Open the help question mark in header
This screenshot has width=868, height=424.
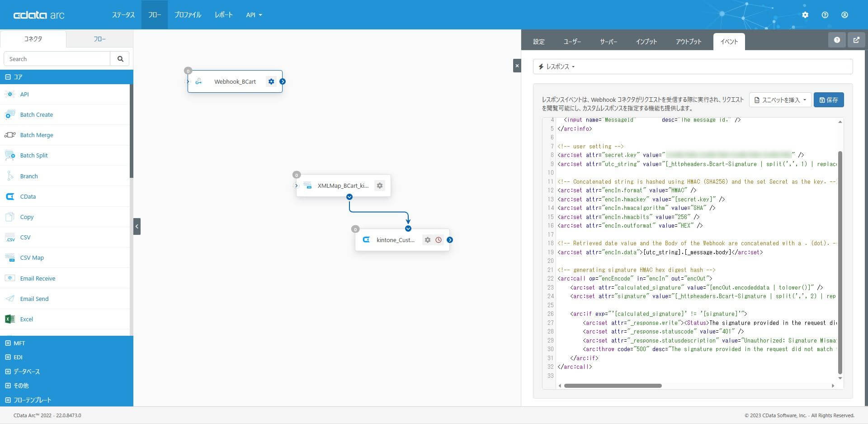825,15
